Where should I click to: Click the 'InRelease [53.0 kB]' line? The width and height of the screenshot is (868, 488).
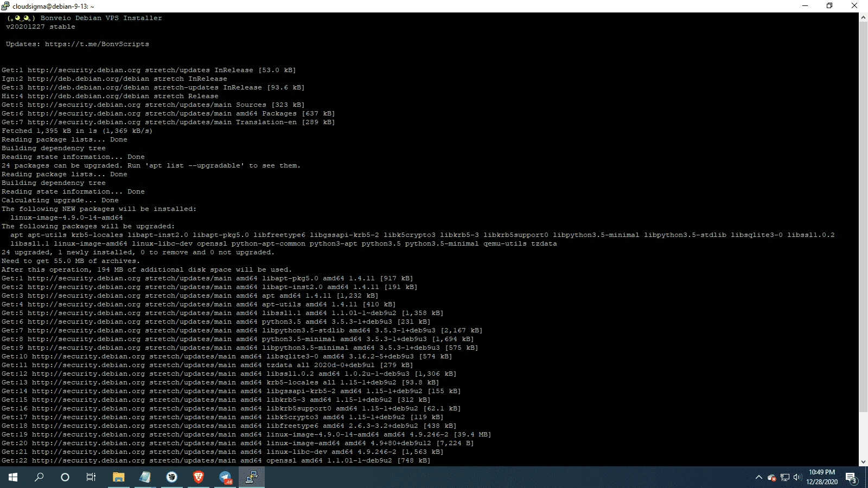149,70
